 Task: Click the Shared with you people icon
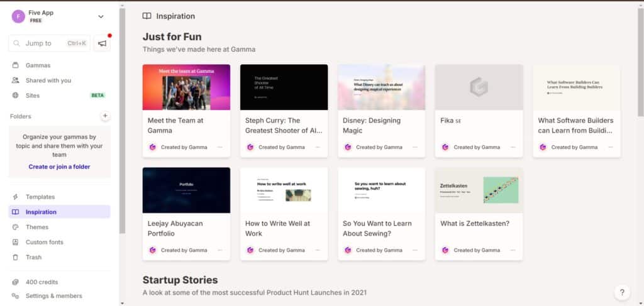[16, 80]
